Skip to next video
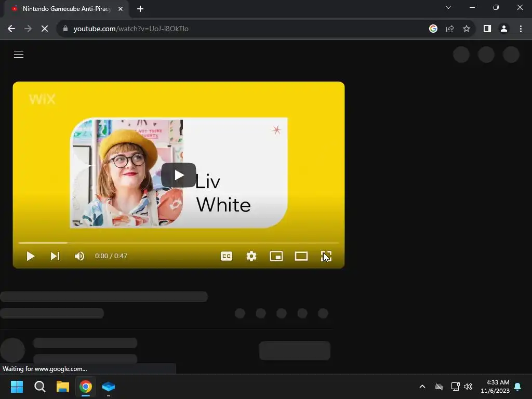The height and width of the screenshot is (399, 532). click(x=55, y=256)
